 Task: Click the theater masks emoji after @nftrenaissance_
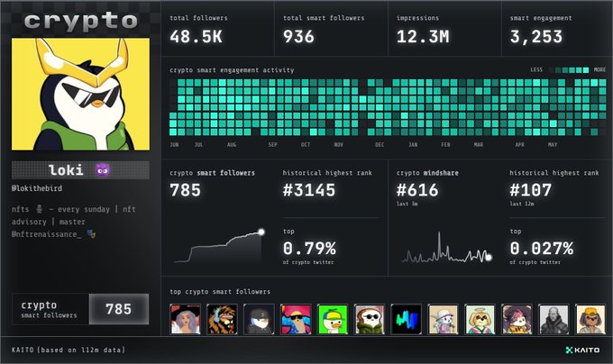(x=91, y=234)
